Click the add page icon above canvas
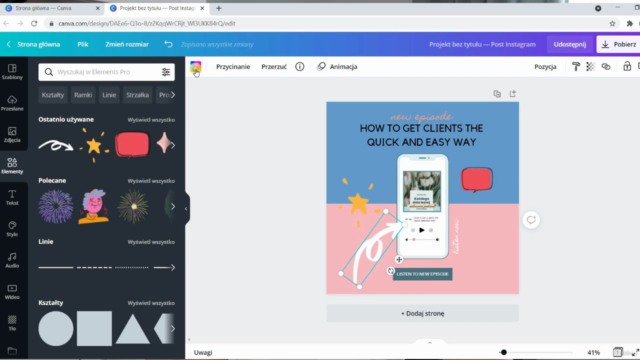The height and width of the screenshot is (360, 640). point(513,94)
